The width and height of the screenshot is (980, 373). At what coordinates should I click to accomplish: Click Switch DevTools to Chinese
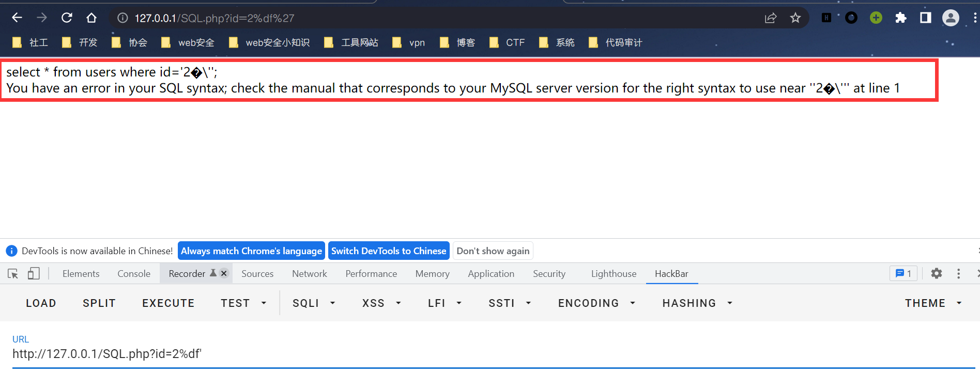coord(389,251)
